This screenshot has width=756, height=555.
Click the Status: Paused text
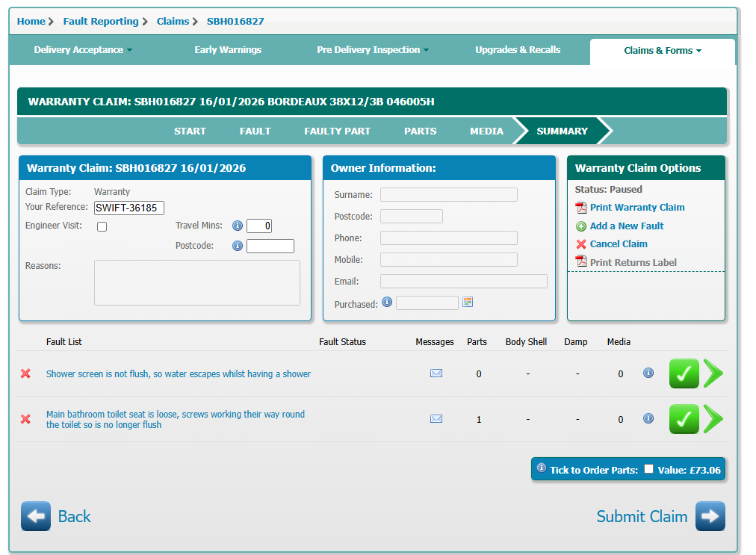pyautogui.click(x=609, y=190)
